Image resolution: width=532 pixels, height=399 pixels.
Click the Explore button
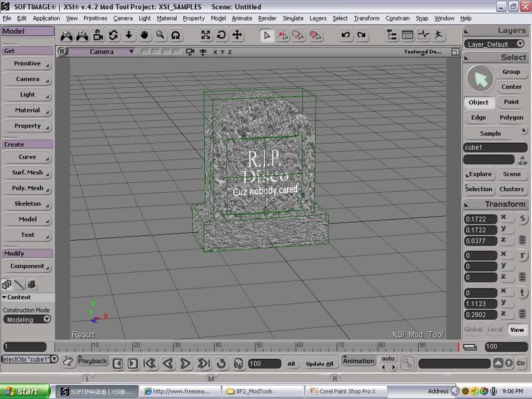tap(478, 174)
